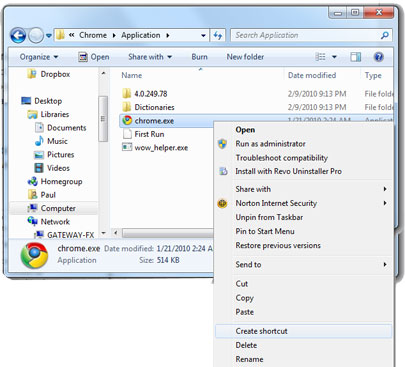Choose Pin to Start Menu

265,231
